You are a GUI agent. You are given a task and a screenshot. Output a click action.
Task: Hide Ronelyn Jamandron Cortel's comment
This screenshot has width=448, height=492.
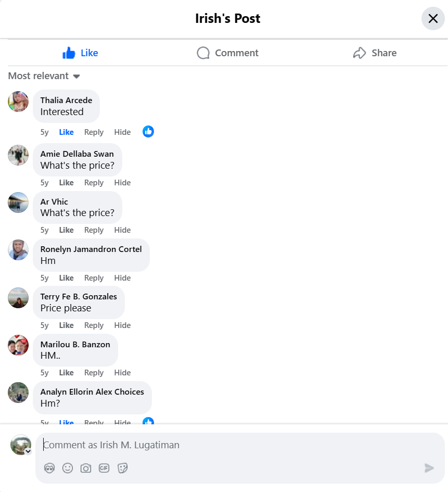pos(122,278)
